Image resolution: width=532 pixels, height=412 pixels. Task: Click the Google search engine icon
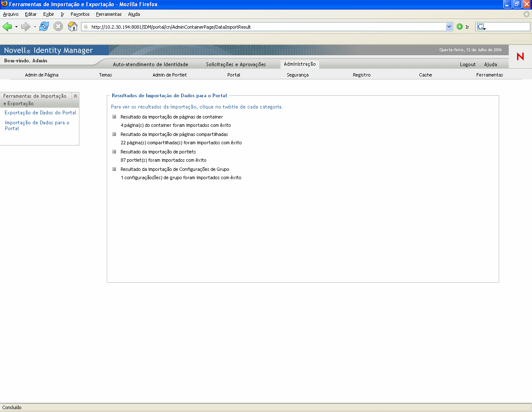point(481,27)
